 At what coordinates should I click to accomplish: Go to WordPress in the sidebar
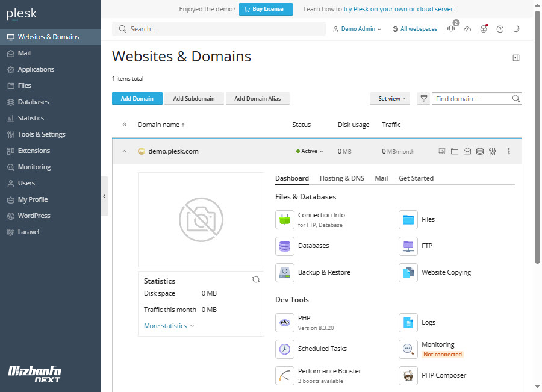(51, 216)
